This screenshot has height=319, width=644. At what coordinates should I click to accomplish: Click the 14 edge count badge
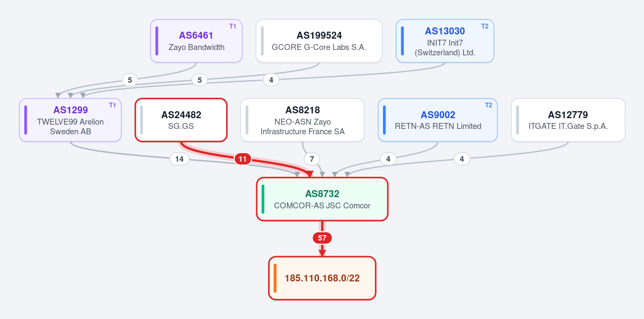(179, 159)
